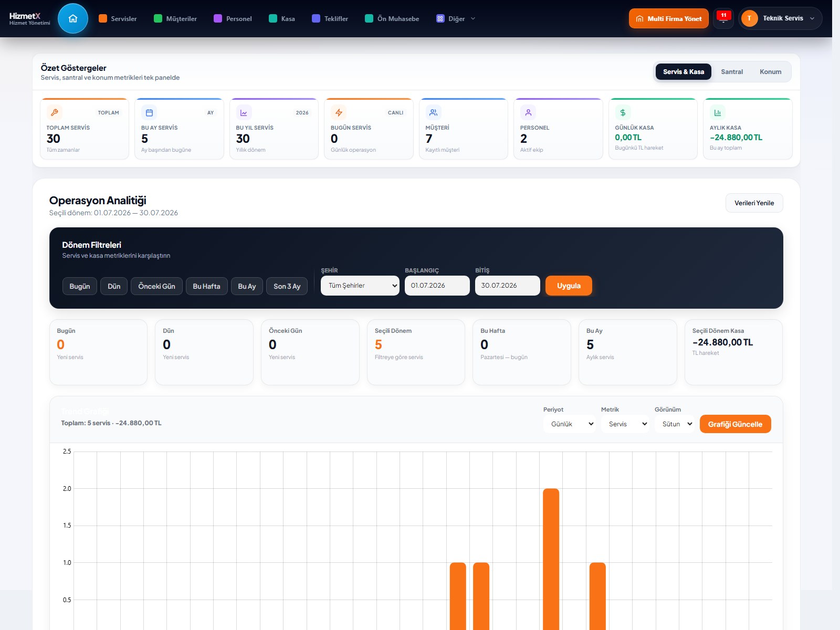
Task: Click the Seçili Dönem stat card
Action: (x=416, y=352)
